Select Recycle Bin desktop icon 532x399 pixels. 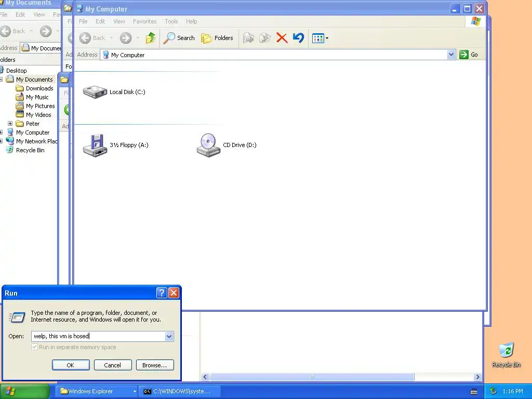(x=506, y=354)
